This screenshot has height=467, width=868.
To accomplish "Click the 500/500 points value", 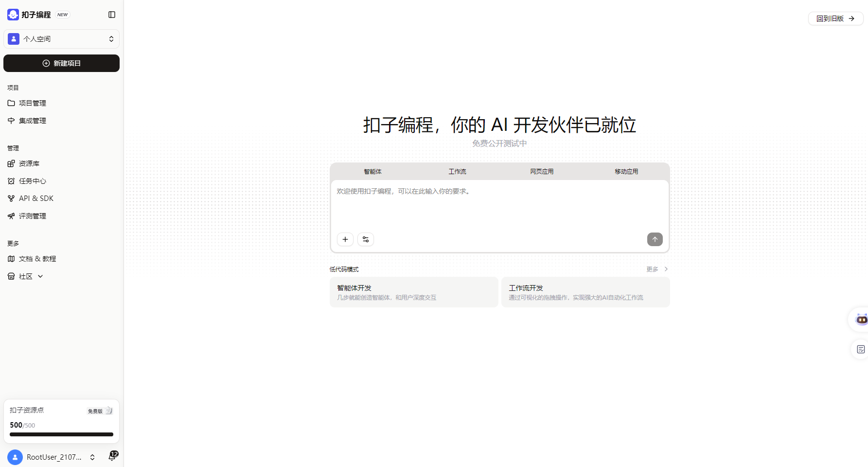I will point(22,425).
